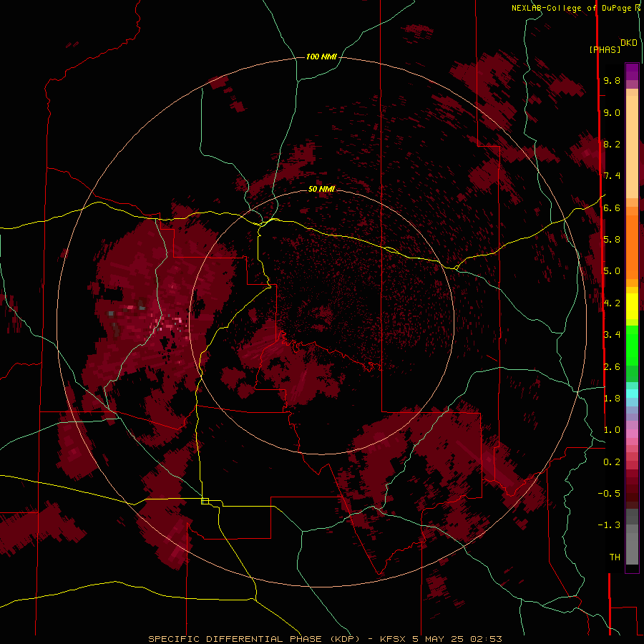Viewport: 644px width, 644px height.
Task: Click the yellow band of the color scale
Action: point(632,306)
